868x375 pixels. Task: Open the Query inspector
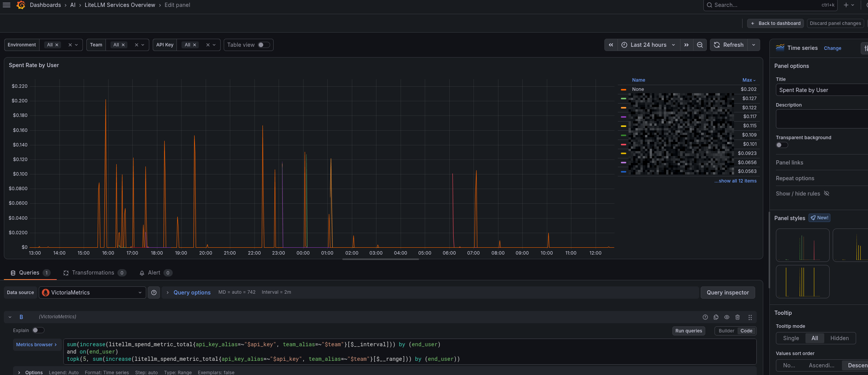point(728,293)
